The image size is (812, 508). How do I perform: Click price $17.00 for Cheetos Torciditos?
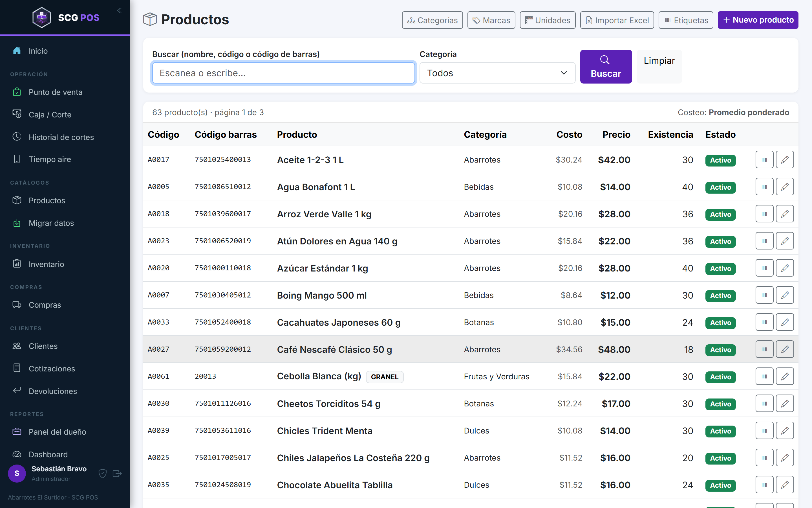[616, 404]
